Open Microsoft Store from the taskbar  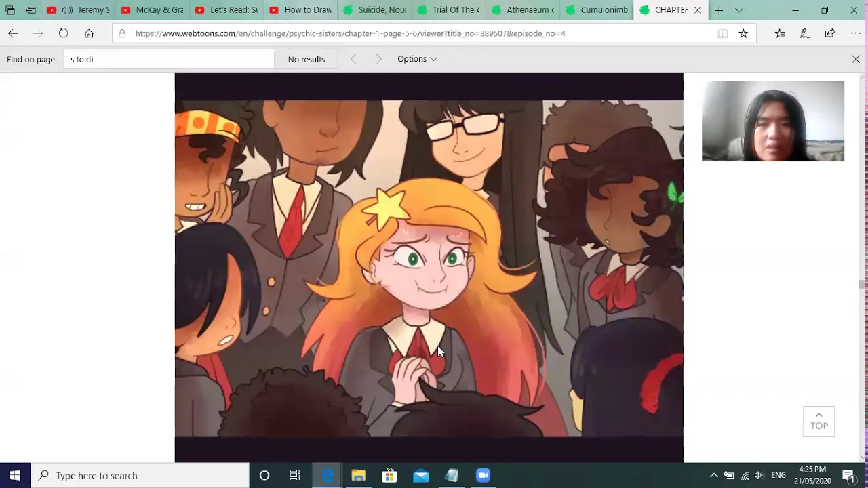pos(389,475)
